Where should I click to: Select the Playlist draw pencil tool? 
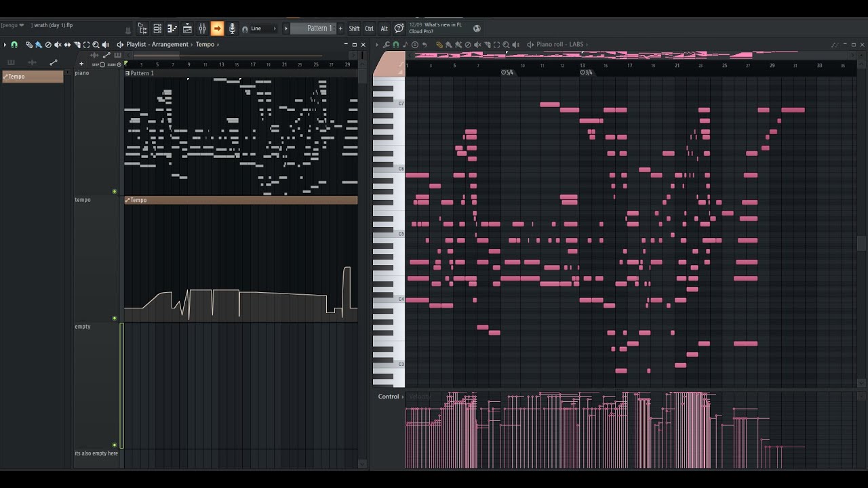coord(29,45)
